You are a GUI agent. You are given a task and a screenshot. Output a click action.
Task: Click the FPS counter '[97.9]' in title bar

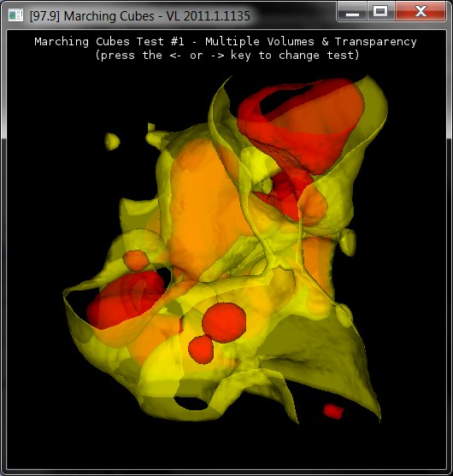pos(44,15)
